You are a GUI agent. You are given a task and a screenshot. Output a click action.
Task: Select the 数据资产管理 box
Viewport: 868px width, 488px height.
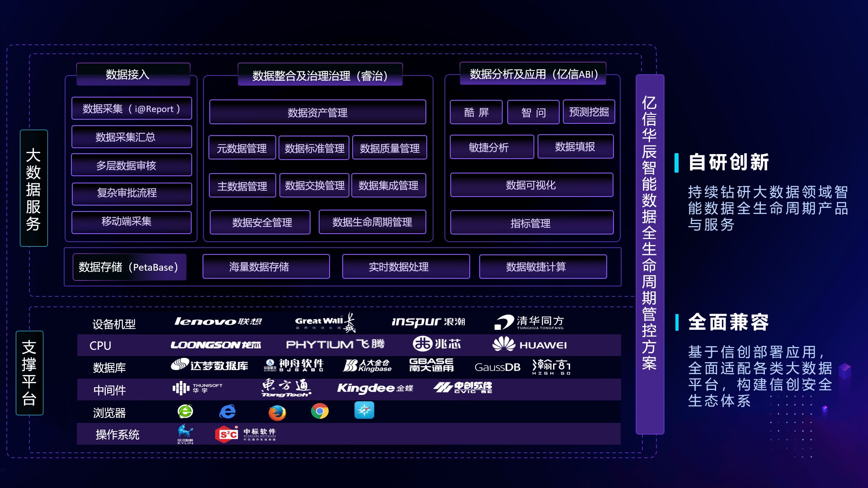(x=317, y=113)
